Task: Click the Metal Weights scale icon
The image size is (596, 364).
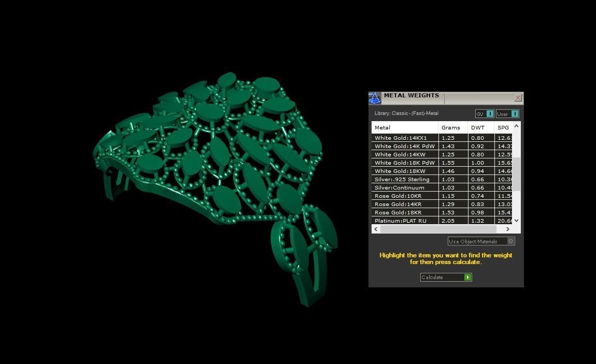Action: [x=374, y=98]
